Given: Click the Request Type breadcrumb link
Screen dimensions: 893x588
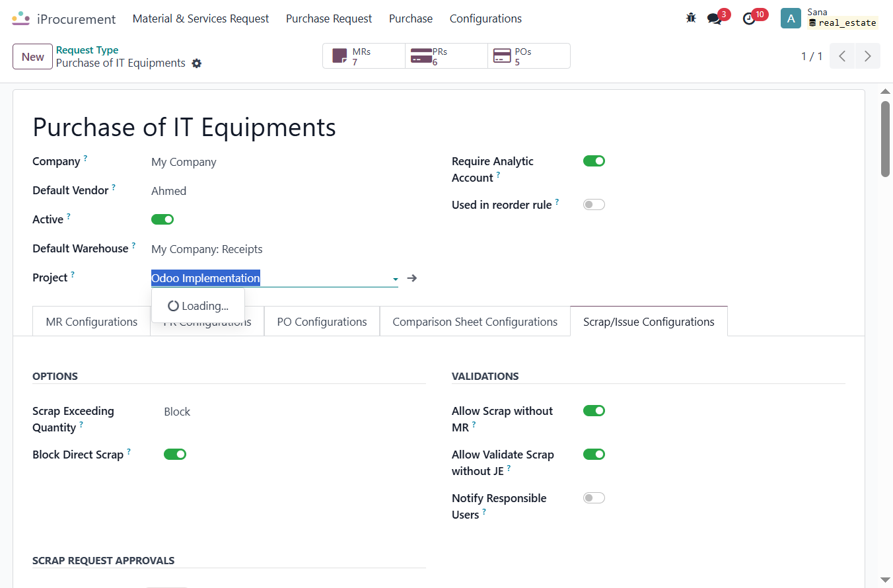Looking at the screenshot, I should point(87,50).
